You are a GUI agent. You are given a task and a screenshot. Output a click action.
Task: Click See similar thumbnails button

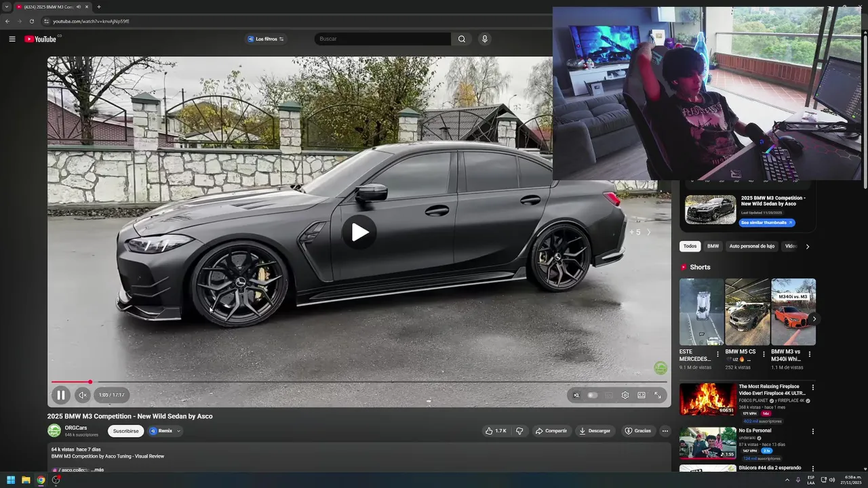click(x=768, y=222)
